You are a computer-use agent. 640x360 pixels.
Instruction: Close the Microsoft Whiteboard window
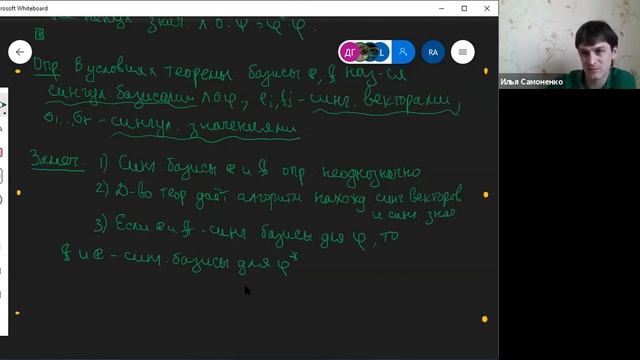coord(487,8)
